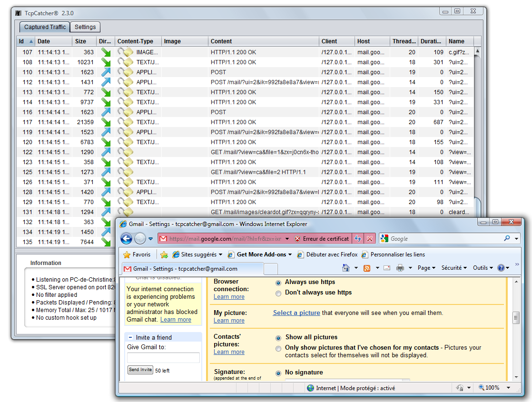Viewport: 532px width, 402px height.
Task: Select 'Show all pictures' option
Action: point(278,338)
